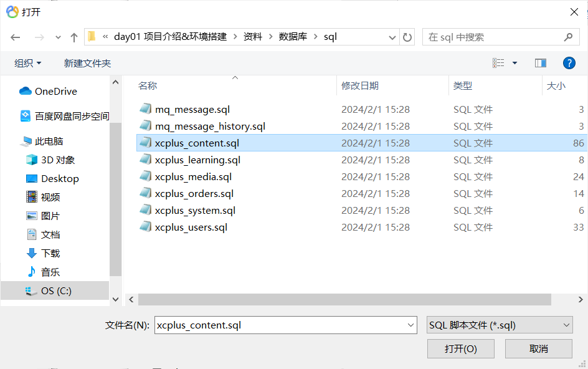Image resolution: width=588 pixels, height=369 pixels.
Task: Create a folder with 新建文件夹
Action: point(87,63)
